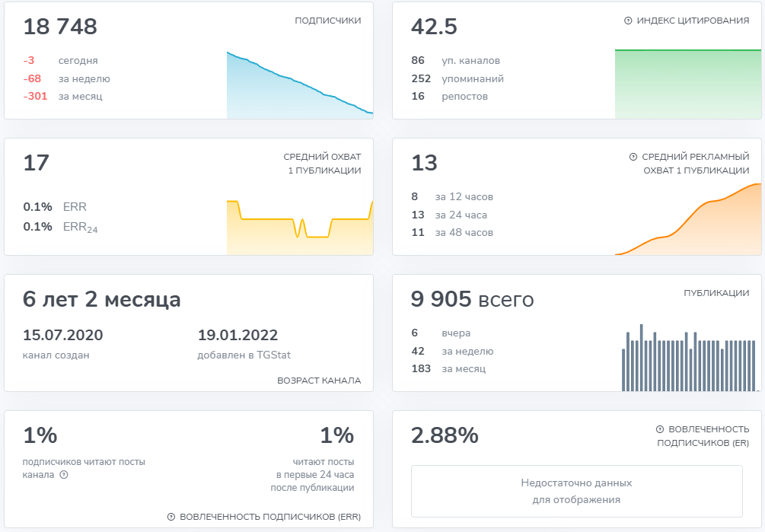This screenshot has width=765, height=532.
Task: Select the '42' weekly publications count
Action: (418, 351)
